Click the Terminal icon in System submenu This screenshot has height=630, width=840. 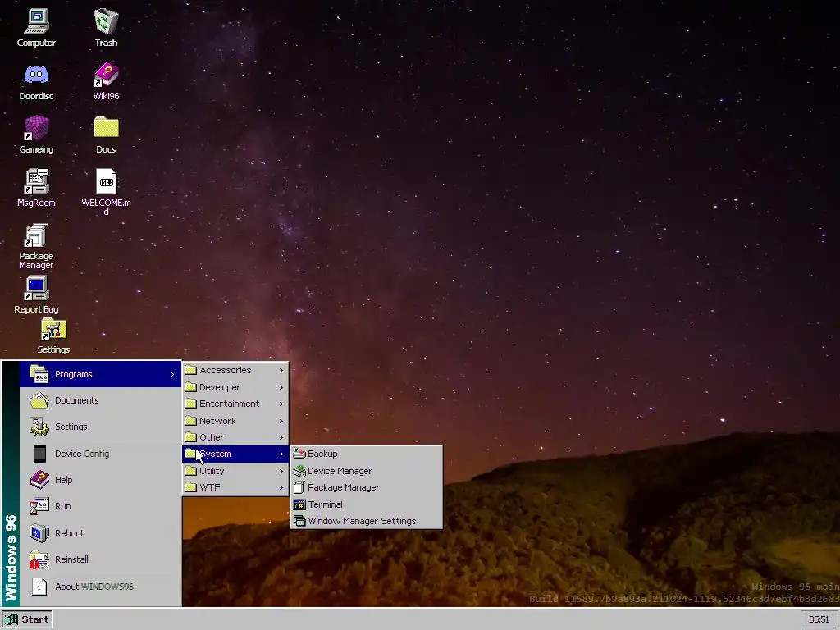point(299,504)
